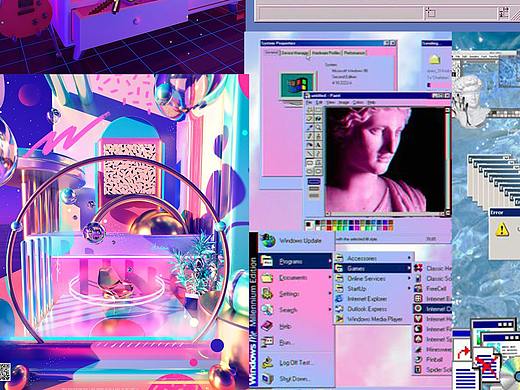This screenshot has height=390, width=520.
Task: Launch Windows Update from the Start menu
Action: (297, 241)
